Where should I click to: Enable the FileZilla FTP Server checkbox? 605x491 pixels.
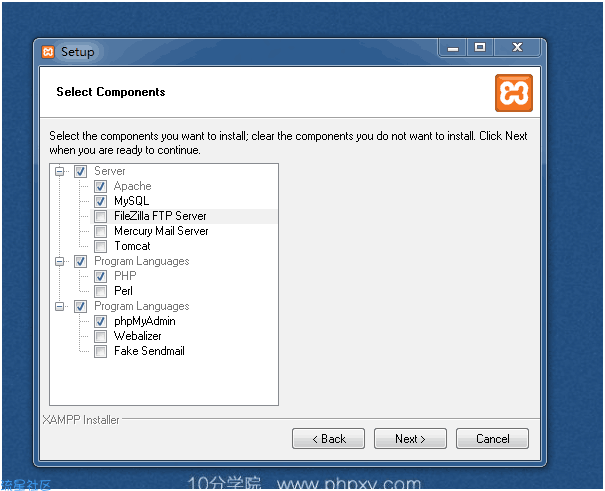pos(101,216)
